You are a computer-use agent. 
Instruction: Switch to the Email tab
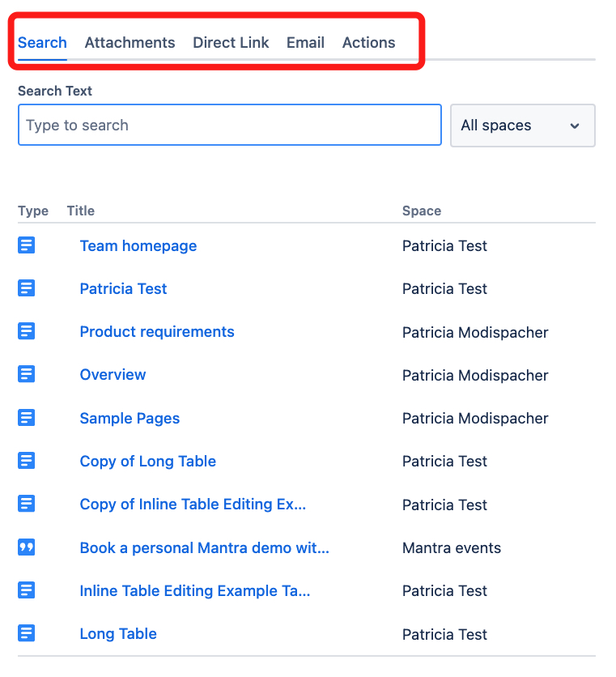pos(305,42)
